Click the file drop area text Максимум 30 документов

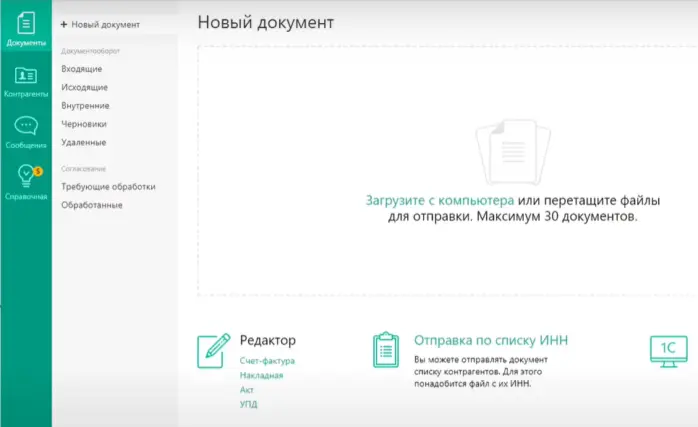(x=557, y=217)
